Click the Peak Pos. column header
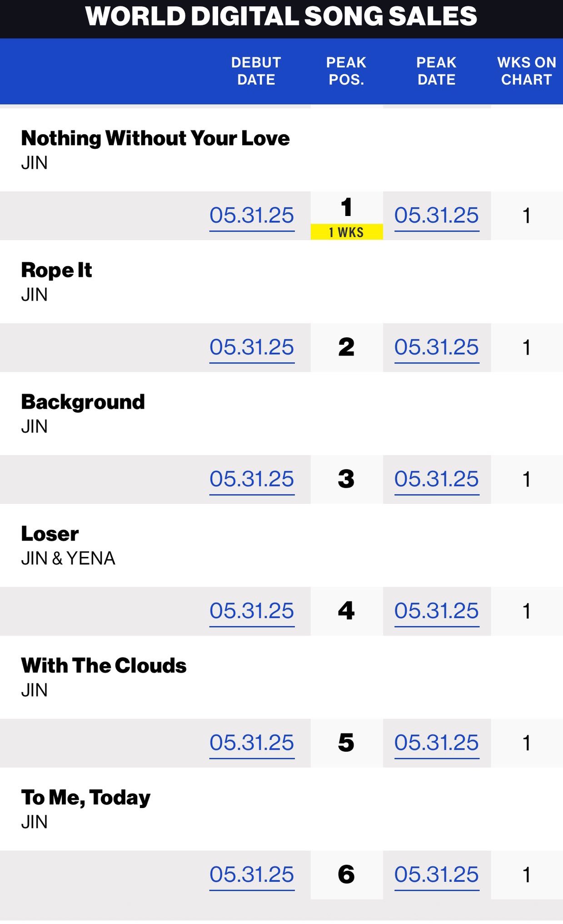Screen dimensions: 563x924 tap(346, 71)
